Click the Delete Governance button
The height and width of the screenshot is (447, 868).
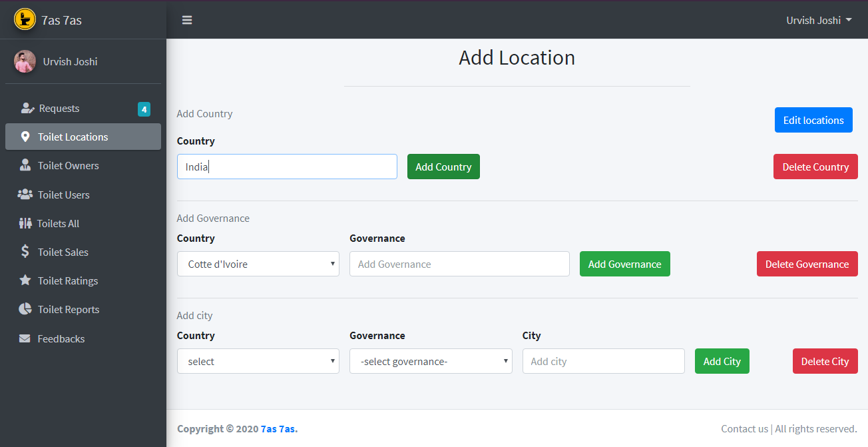pos(807,264)
